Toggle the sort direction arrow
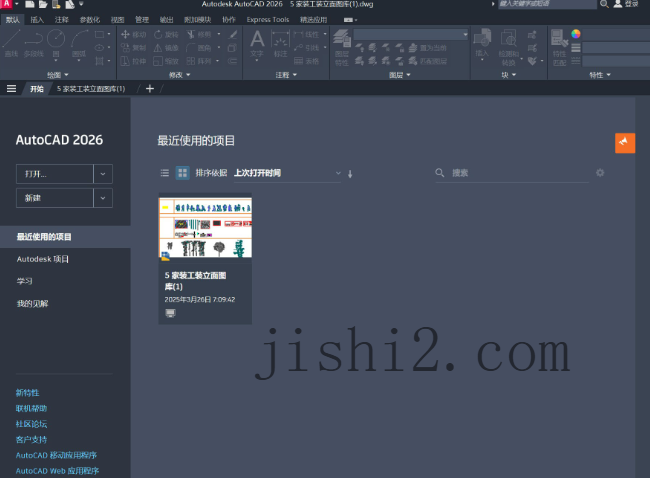 point(350,174)
